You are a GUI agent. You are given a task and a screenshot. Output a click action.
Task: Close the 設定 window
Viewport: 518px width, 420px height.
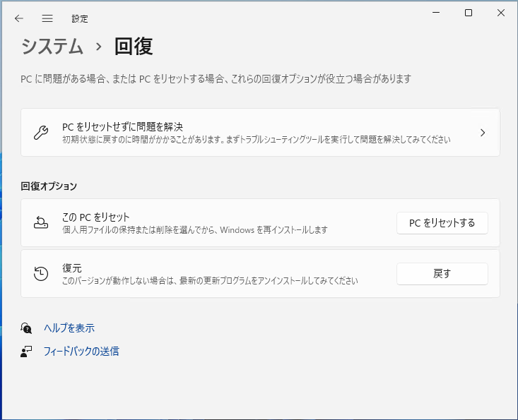pyautogui.click(x=501, y=13)
